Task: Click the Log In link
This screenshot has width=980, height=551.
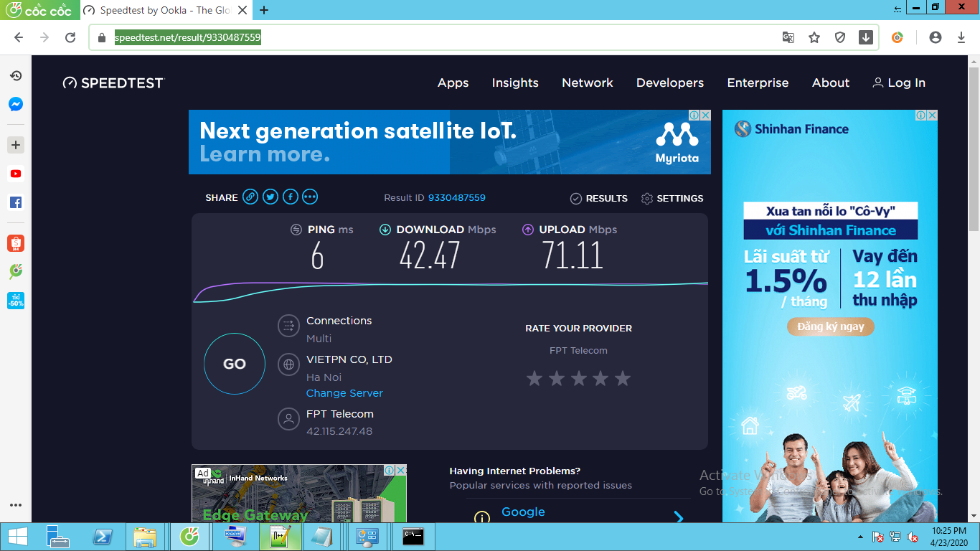Action: (899, 83)
